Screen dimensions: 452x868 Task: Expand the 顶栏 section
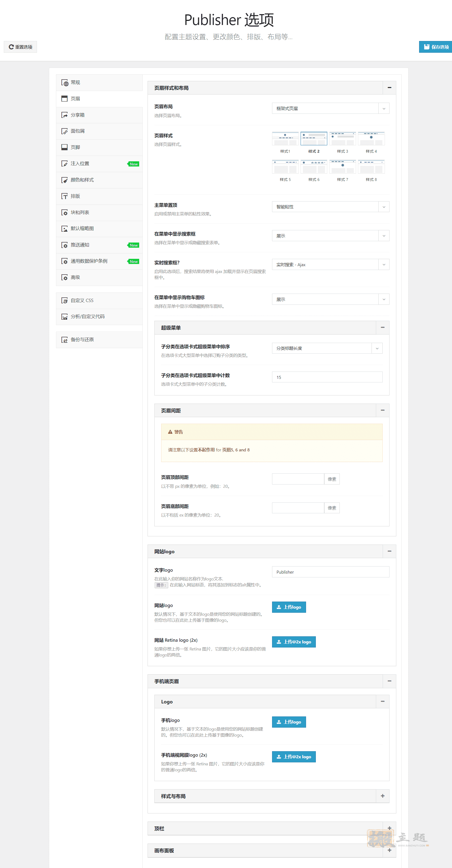coord(389,828)
